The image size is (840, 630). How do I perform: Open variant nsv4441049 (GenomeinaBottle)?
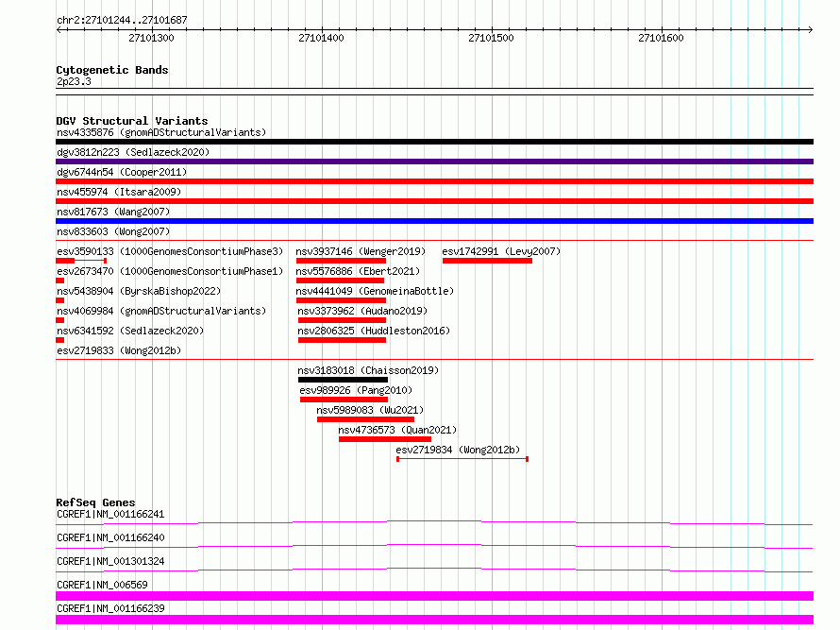point(375,291)
